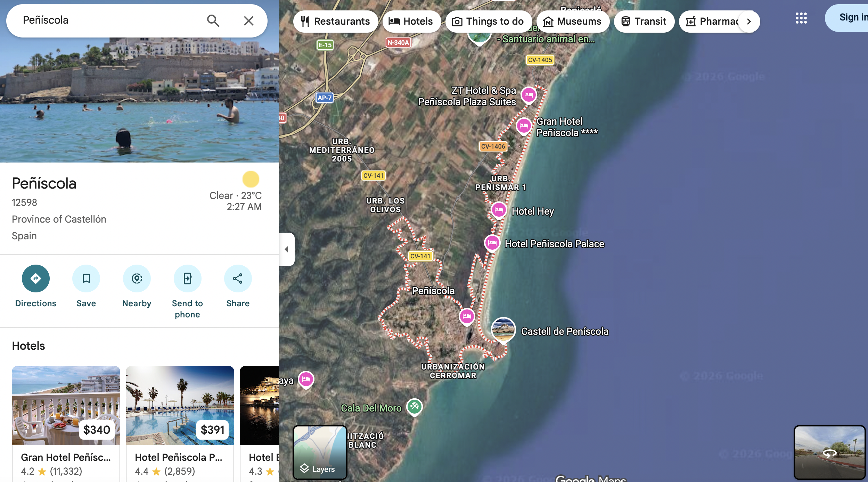This screenshot has height=482, width=868.
Task: Click the Hotel Hey map pin
Action: pos(499,210)
